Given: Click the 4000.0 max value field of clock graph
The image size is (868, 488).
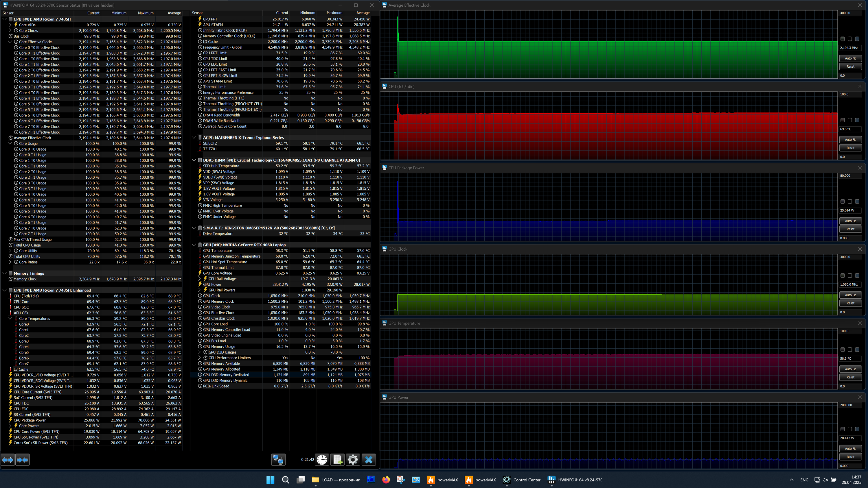Looking at the screenshot, I should click(x=850, y=13).
